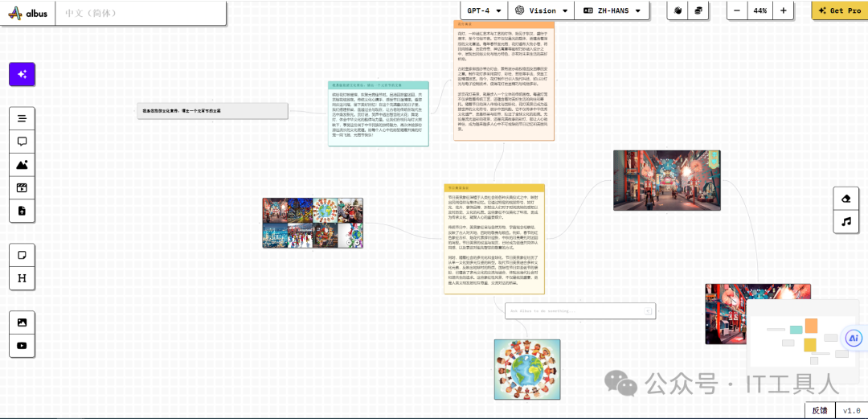868x419 pixels.
Task: Click the hand pan tool icon
Action: pos(678,10)
